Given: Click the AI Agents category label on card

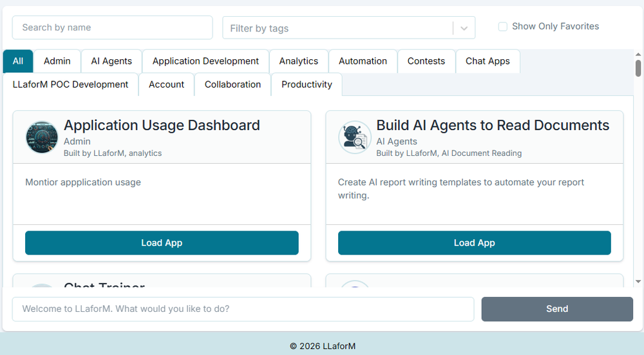Looking at the screenshot, I should [397, 141].
